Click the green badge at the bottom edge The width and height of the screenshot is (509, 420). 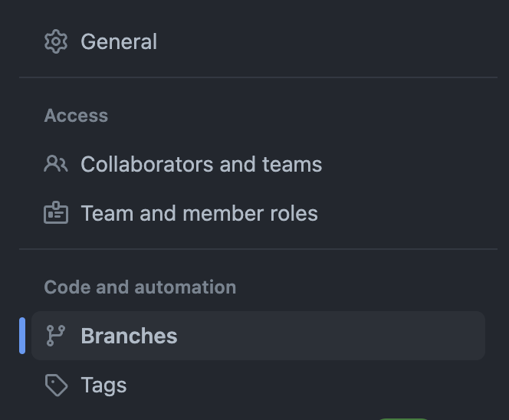click(403, 418)
